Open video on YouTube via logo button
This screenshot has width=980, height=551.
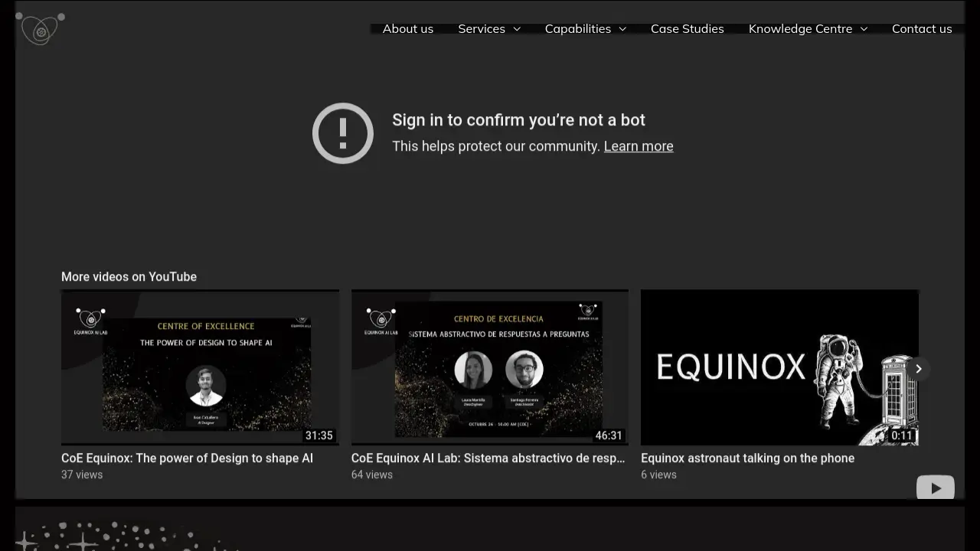pyautogui.click(x=936, y=487)
